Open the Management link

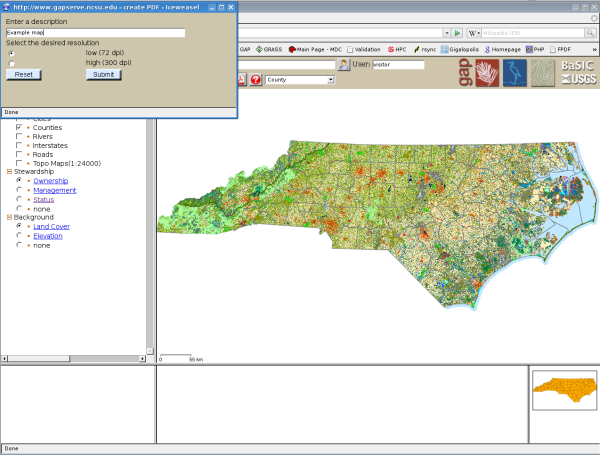(55, 190)
